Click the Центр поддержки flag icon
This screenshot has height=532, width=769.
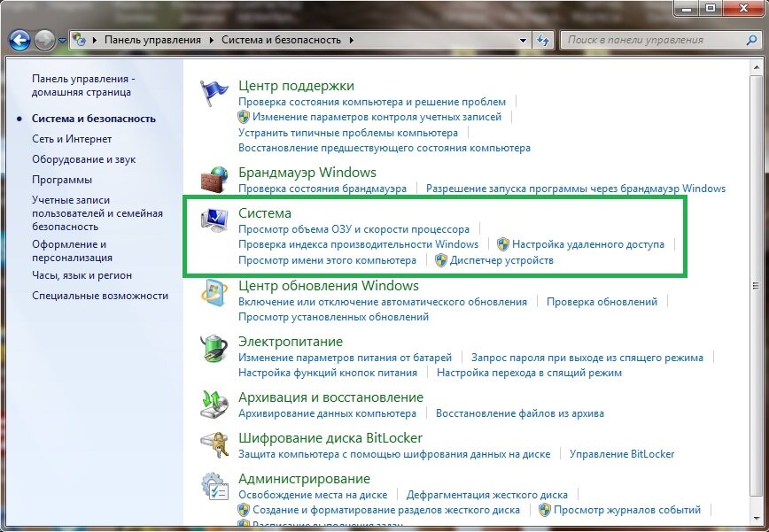(x=214, y=93)
